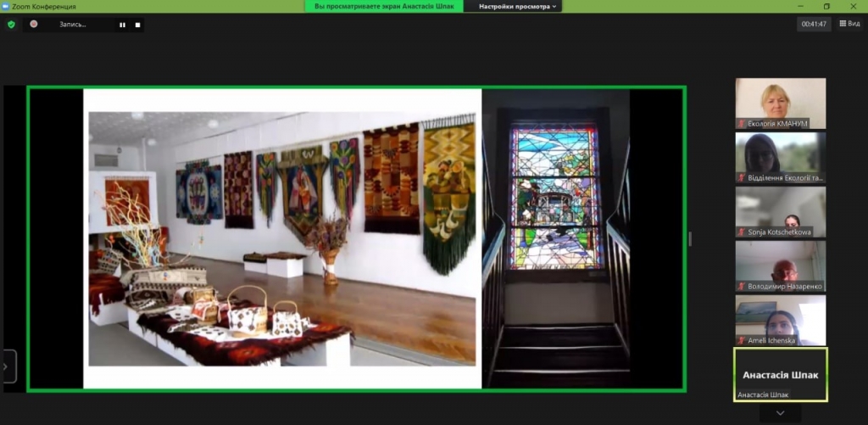Select the Відділення Екології participant video

point(781,158)
